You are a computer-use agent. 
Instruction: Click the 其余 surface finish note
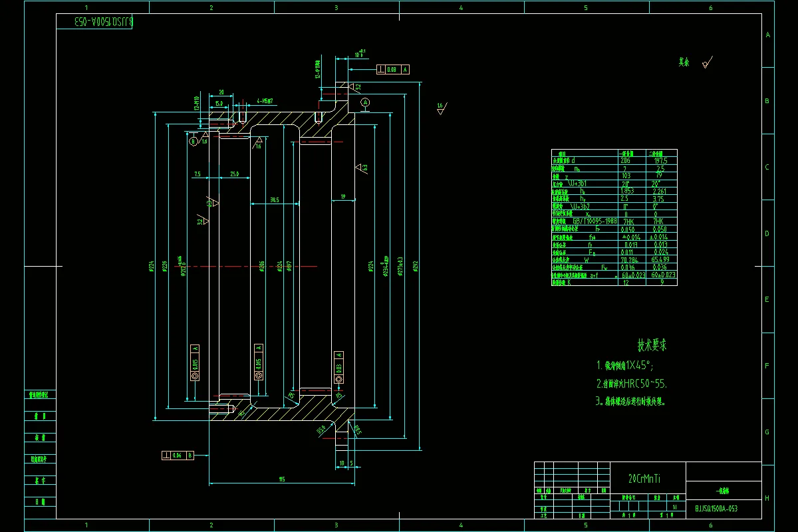click(x=684, y=63)
